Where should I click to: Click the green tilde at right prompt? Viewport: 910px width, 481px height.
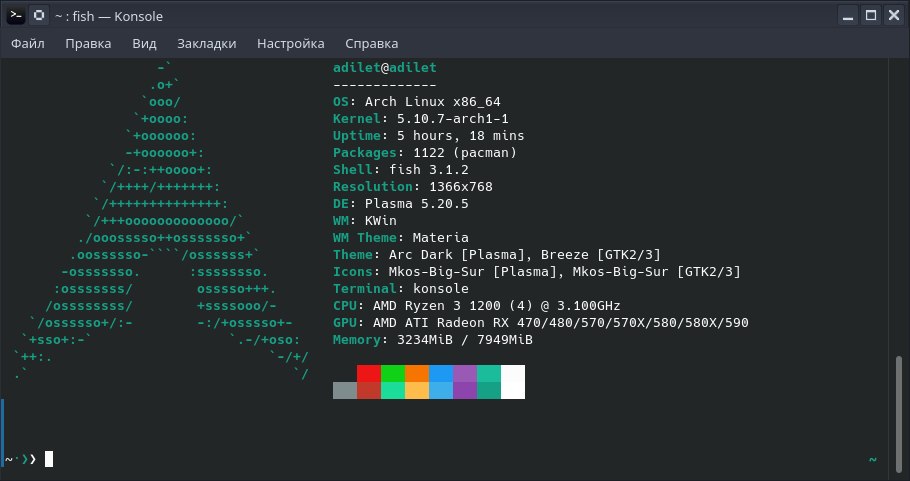click(x=872, y=460)
